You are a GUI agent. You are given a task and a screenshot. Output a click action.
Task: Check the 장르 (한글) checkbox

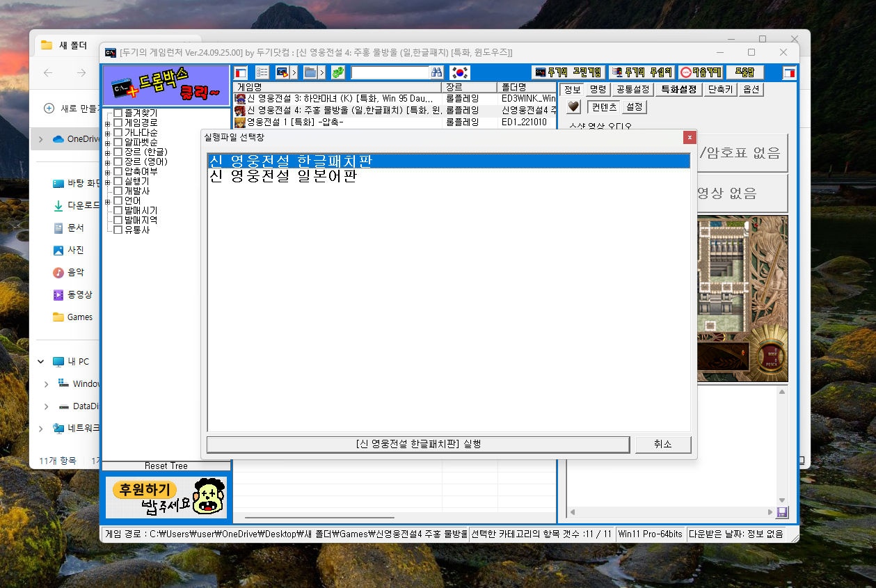(x=118, y=152)
